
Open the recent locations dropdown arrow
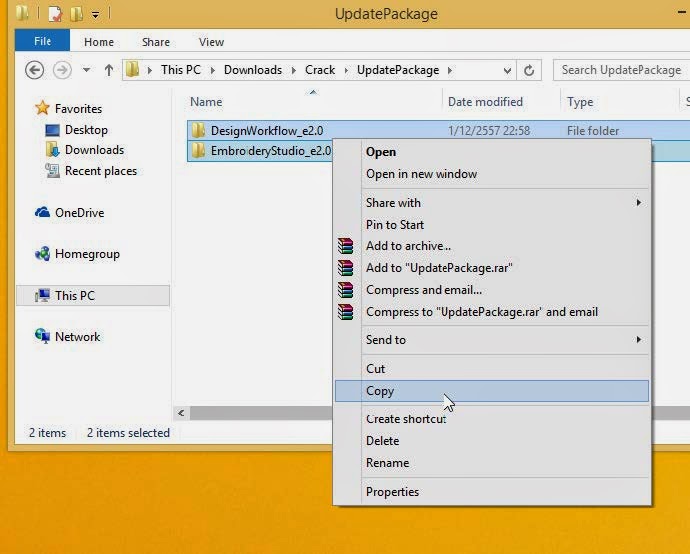[x=86, y=70]
